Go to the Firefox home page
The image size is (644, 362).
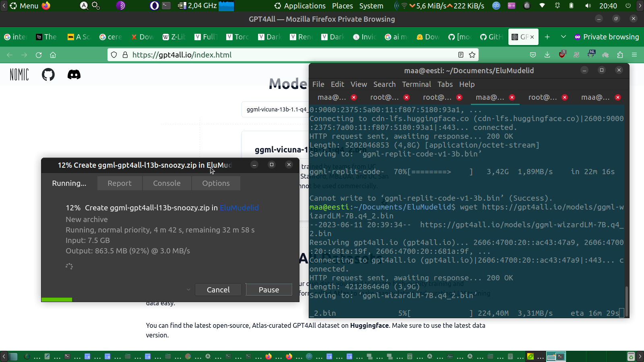[x=53, y=55]
